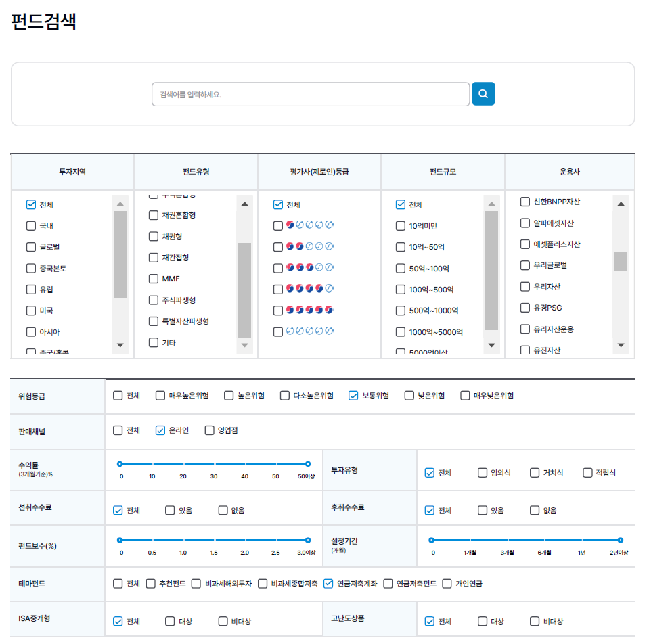Select fund size 100억~500억
Screen dimensions: 649x644
(401, 289)
